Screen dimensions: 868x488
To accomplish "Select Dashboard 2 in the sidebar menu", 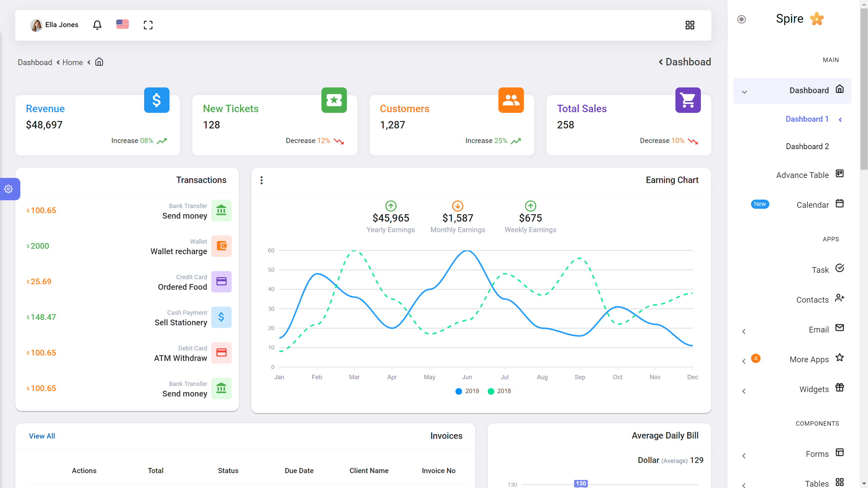I will [x=807, y=146].
